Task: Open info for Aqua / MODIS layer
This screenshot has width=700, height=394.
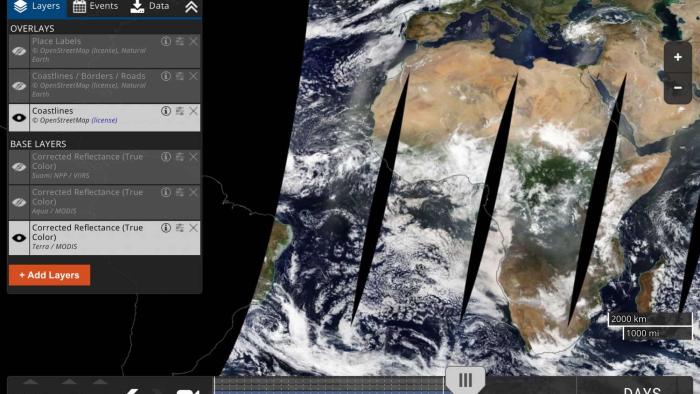Action: coord(166,192)
